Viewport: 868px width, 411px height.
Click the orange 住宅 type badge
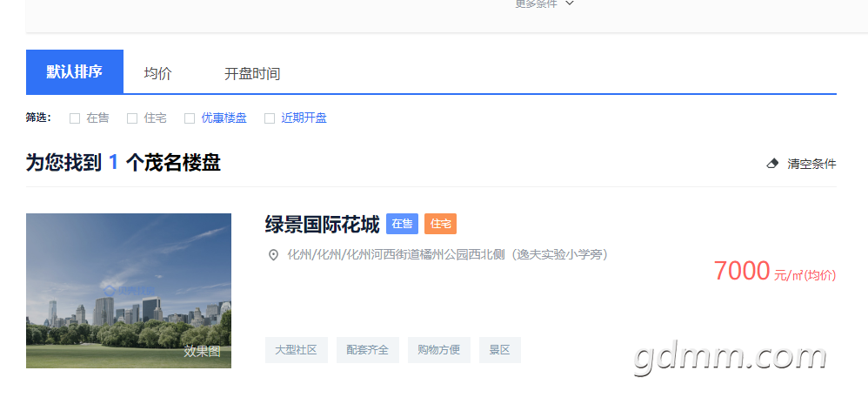coord(440,224)
